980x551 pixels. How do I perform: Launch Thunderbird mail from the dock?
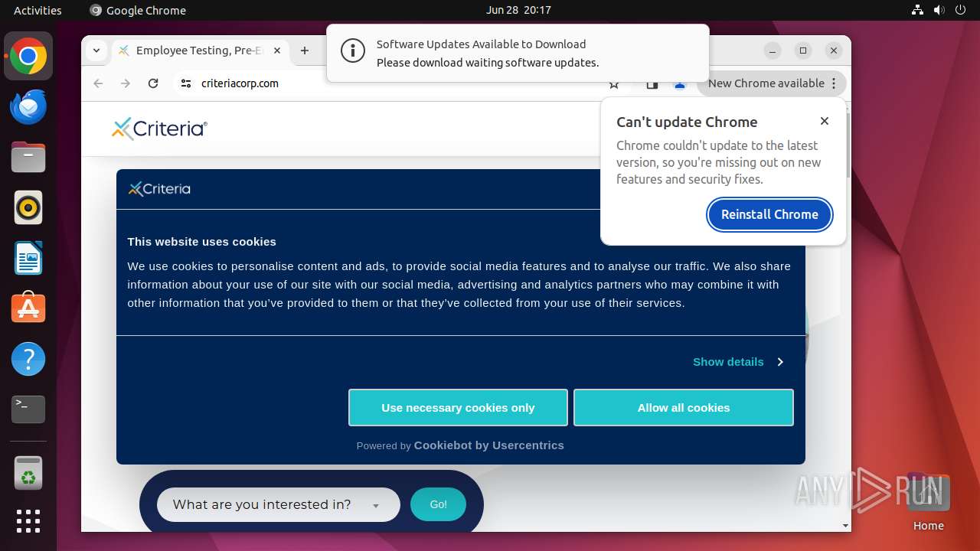28,107
